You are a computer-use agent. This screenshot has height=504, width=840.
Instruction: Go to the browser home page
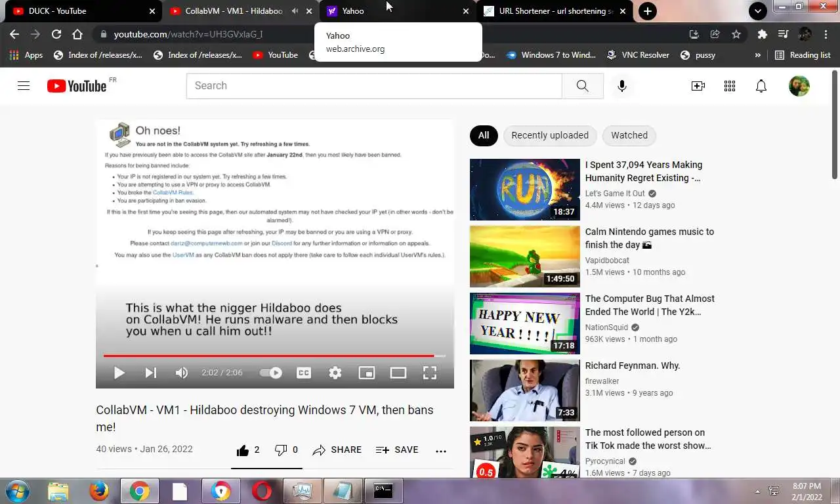click(x=77, y=34)
